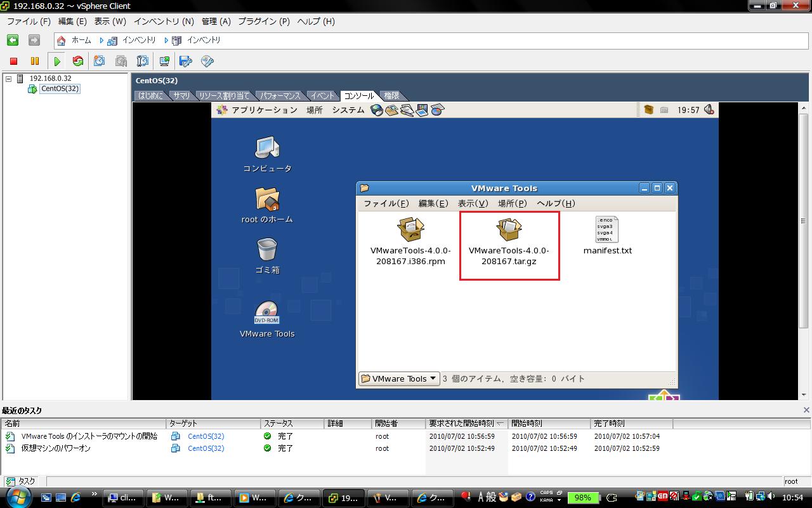Screen dimensions: 812x508
Task: Click the 要求された開始時刻 column sort header
Action: point(466,424)
